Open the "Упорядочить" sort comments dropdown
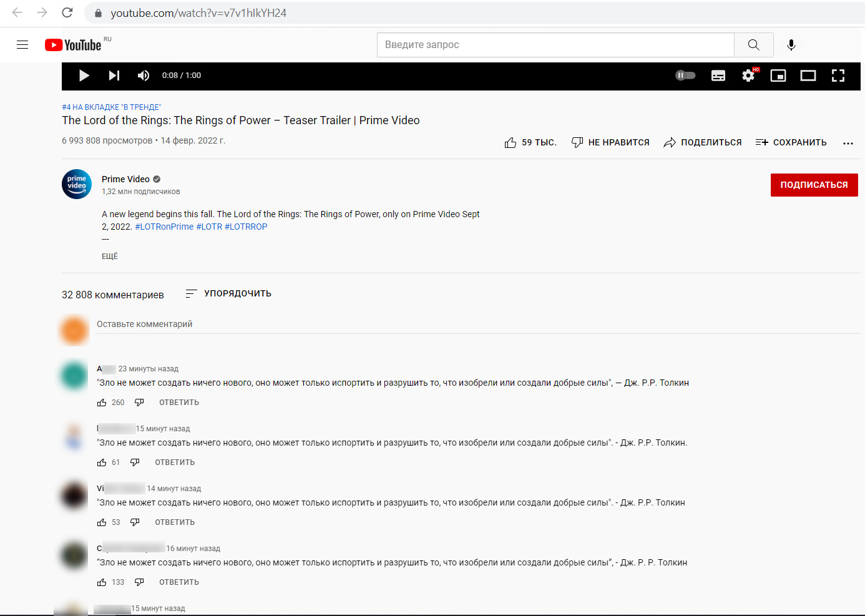The width and height of the screenshot is (865, 616). tap(228, 293)
